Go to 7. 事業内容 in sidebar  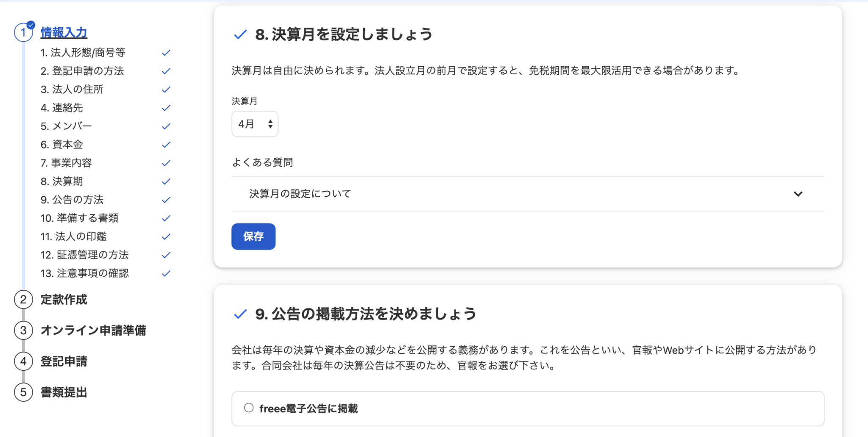66,163
